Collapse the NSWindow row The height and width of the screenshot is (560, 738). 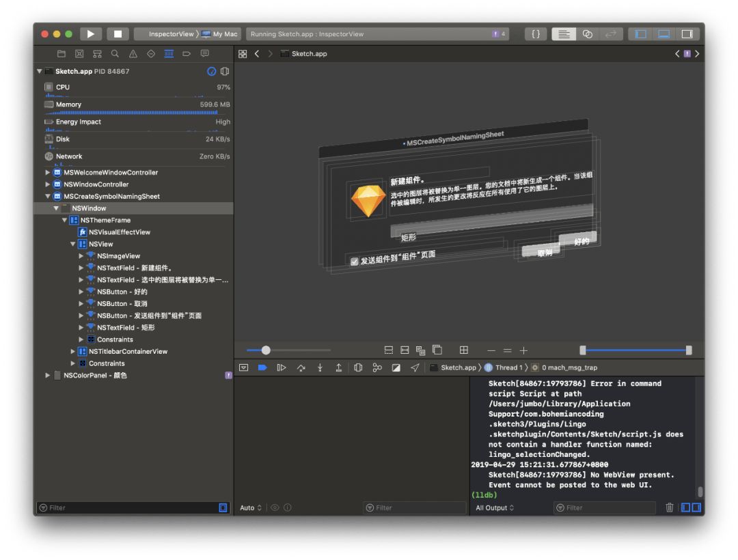pyautogui.click(x=56, y=208)
